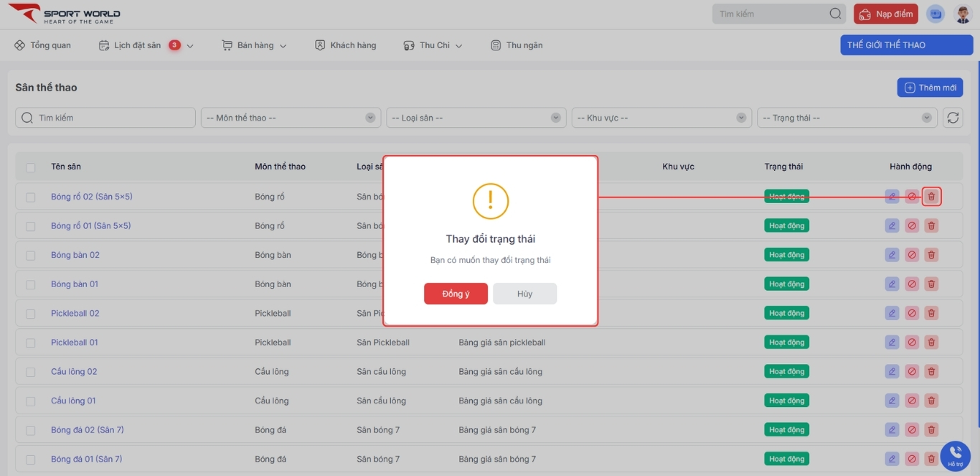Click the user avatar in the header

pyautogui.click(x=962, y=14)
